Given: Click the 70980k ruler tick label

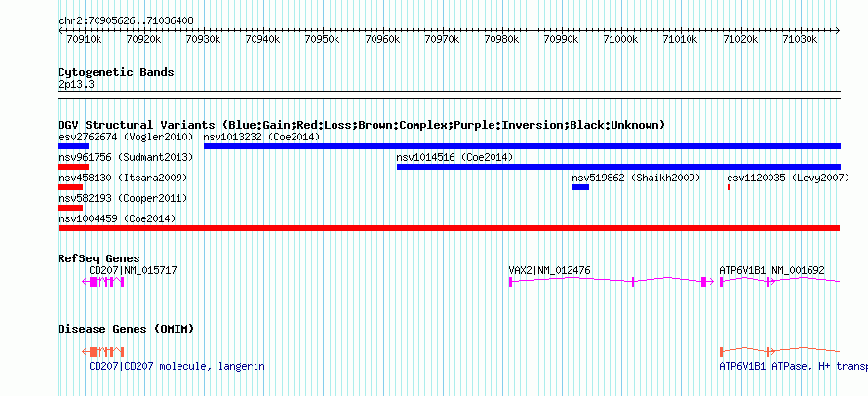Looking at the screenshot, I should pos(502,39).
